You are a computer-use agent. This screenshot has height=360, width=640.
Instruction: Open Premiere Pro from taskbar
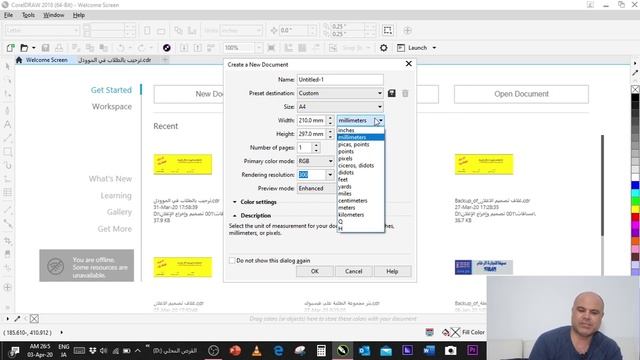[472, 350]
